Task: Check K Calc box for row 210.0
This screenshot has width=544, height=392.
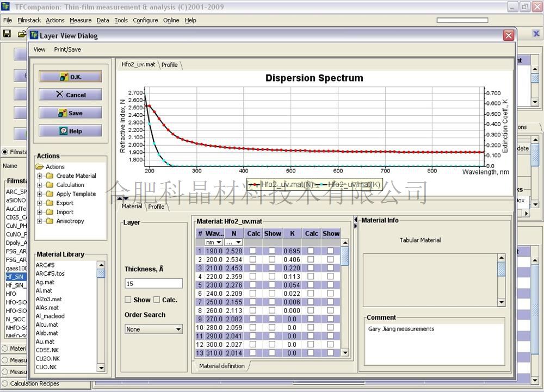Action: pos(311,267)
